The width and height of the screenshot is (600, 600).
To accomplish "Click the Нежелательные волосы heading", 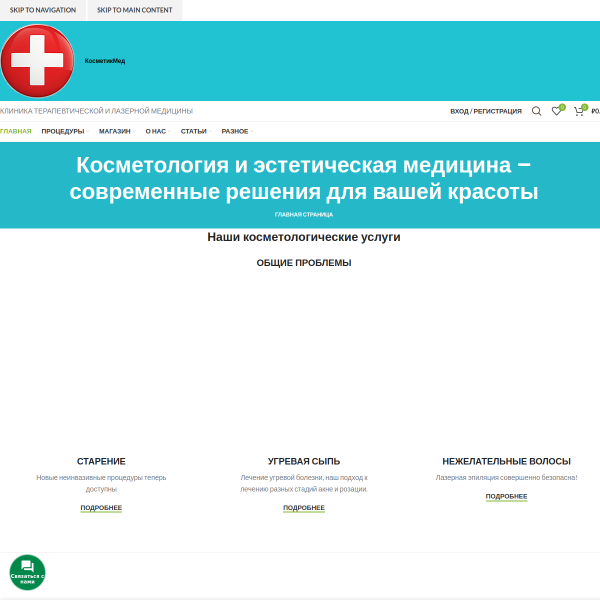I will (x=506, y=461).
